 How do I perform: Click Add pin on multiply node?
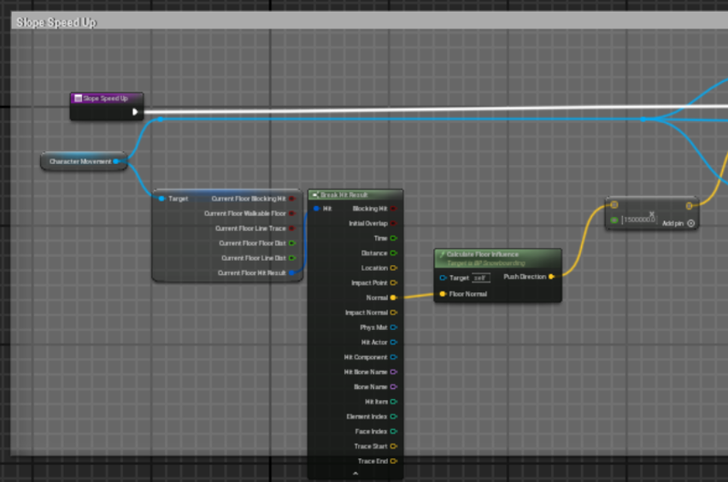[678, 224]
